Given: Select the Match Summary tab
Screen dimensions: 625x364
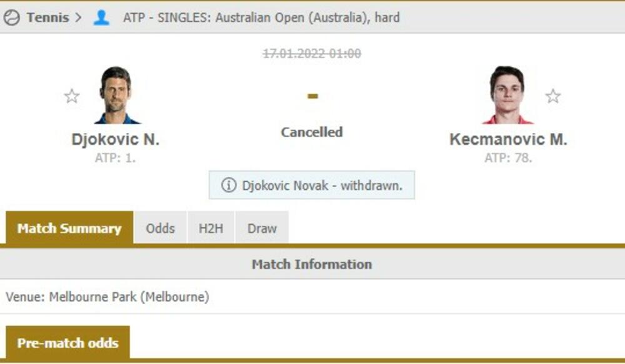Looking at the screenshot, I should click(69, 228).
